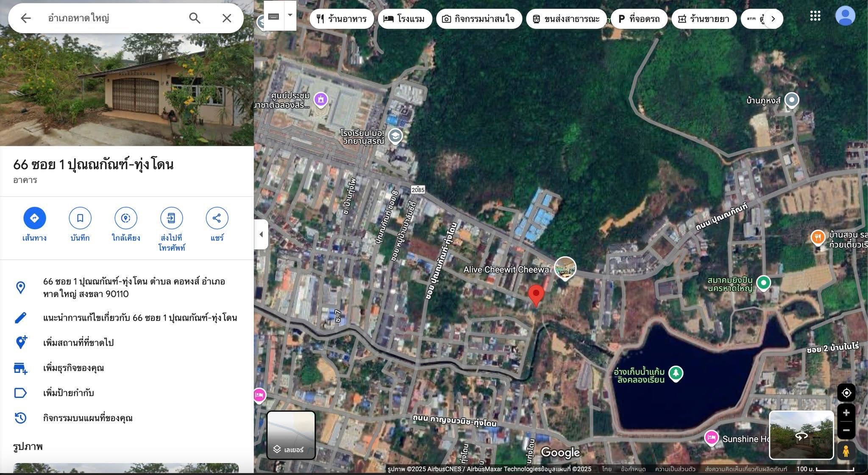Open Street View preview thumbnail
868x475 pixels.
[x=801, y=435]
